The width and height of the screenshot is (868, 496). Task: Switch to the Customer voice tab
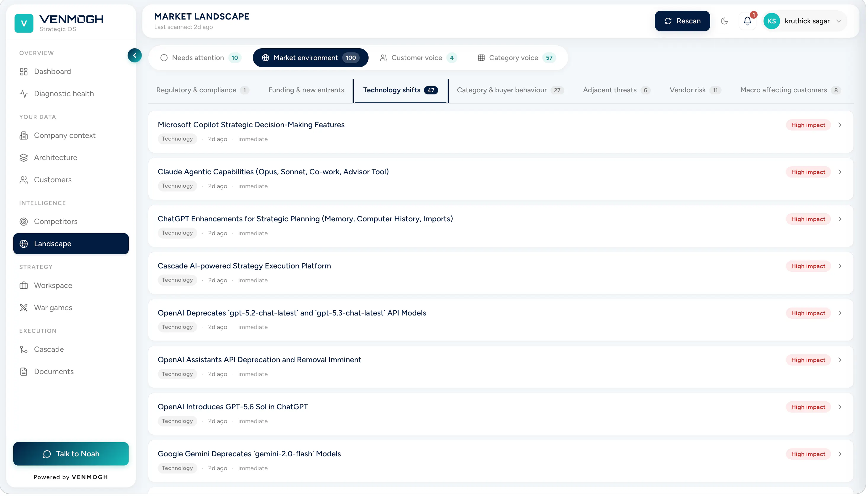[x=419, y=58]
